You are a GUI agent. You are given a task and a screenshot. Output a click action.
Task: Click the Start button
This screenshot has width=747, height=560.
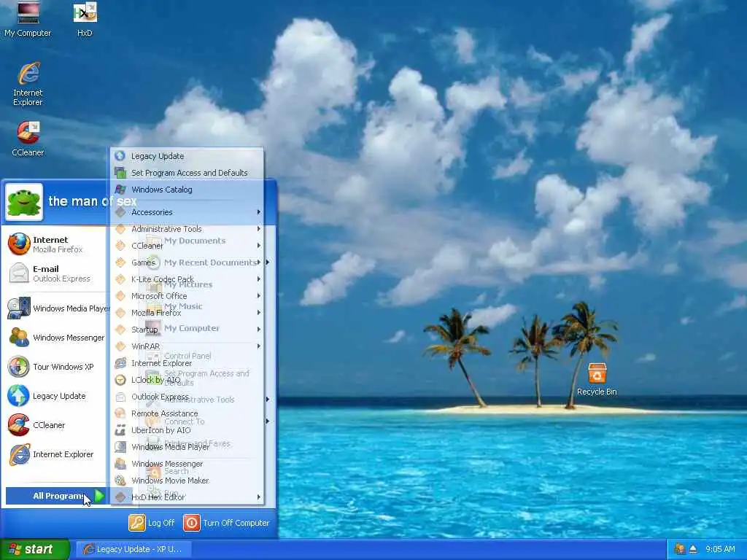[34, 550]
